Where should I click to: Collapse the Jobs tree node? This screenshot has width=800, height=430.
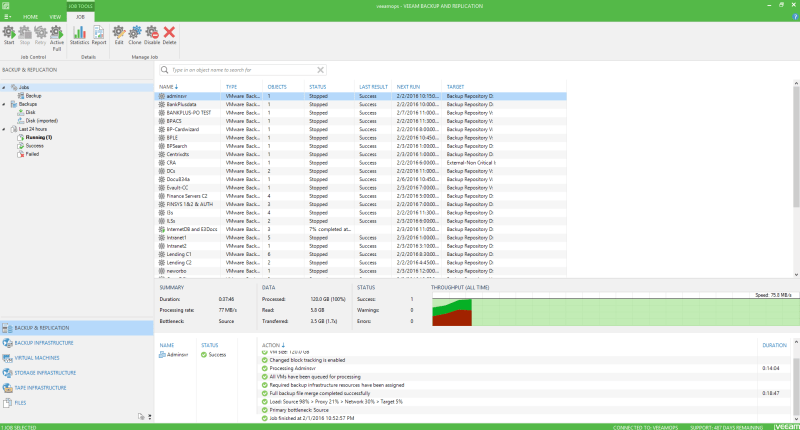[x=5, y=88]
